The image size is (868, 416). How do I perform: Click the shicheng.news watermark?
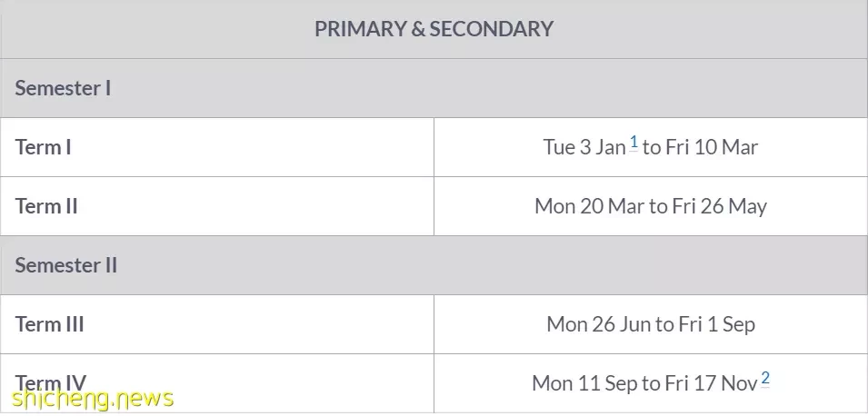tap(92, 399)
